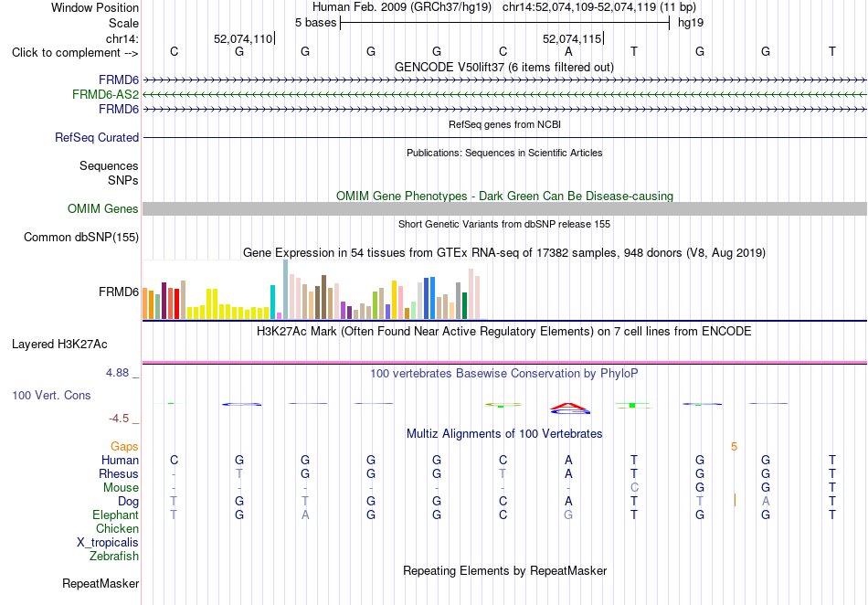Click the OMIM Gene Phenotypes title
Screen dimensions: 868x605
click(505, 196)
